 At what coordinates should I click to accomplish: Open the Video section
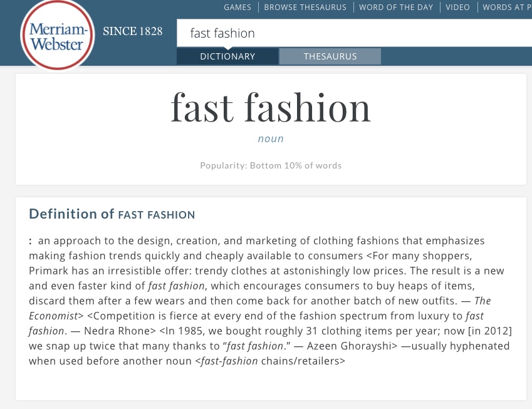click(457, 8)
